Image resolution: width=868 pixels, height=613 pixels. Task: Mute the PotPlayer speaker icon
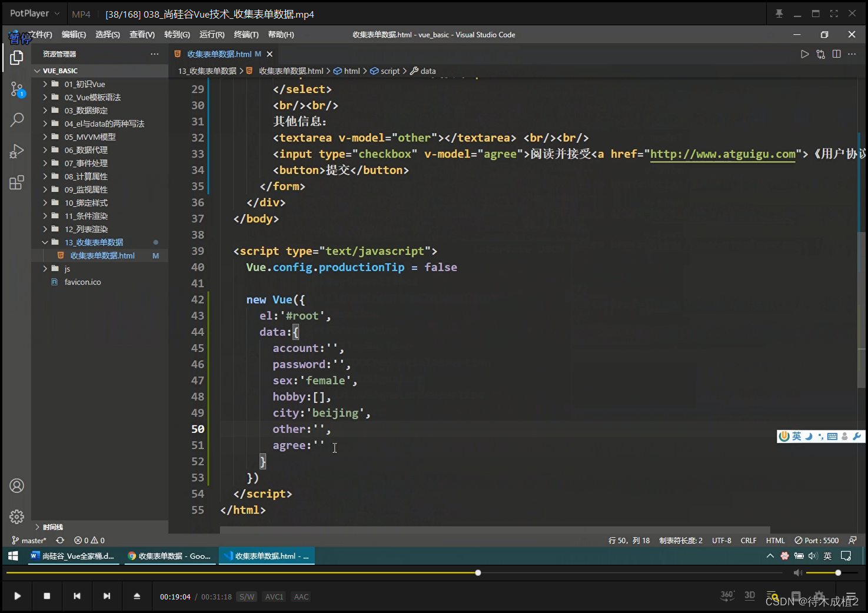[797, 572]
